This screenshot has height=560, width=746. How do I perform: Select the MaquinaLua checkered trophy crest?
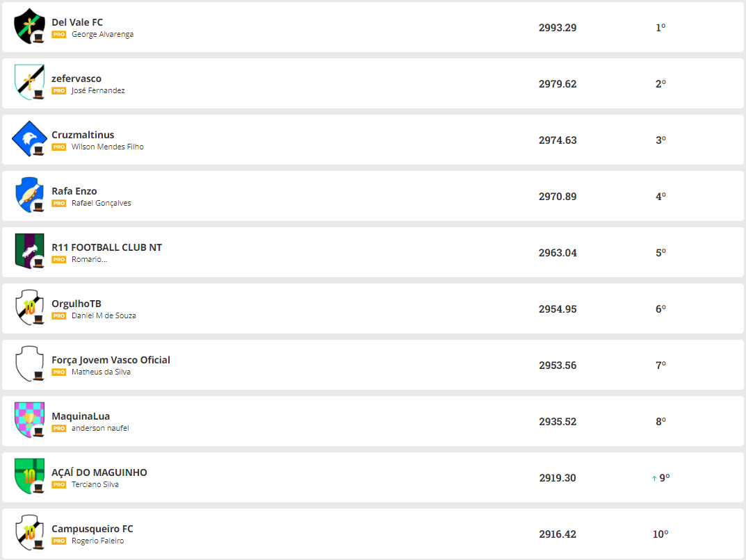pos(29,420)
